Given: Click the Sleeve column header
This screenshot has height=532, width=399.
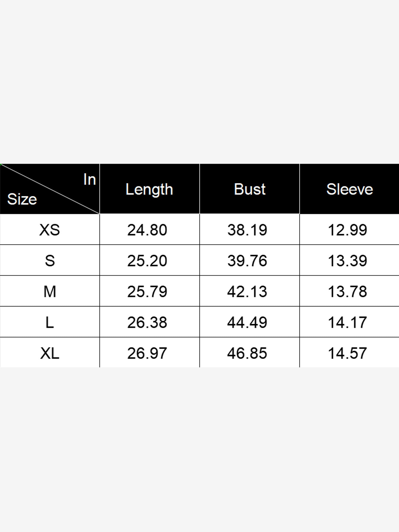Looking at the screenshot, I should pyautogui.click(x=350, y=189).
